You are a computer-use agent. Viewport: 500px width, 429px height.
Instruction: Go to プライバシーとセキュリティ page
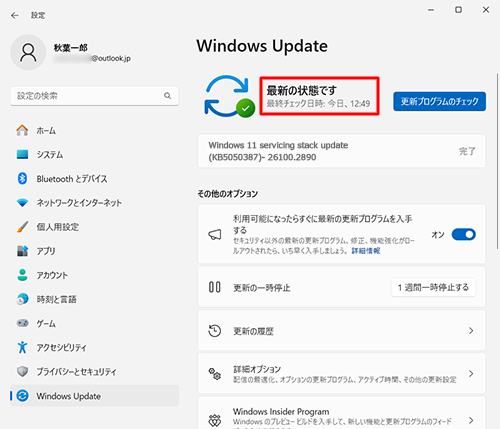[95, 371]
